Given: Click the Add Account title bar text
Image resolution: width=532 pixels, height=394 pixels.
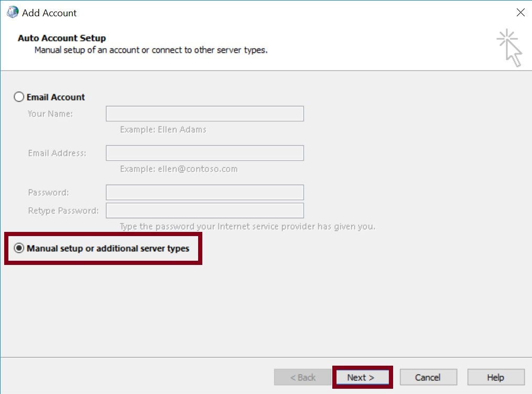Looking at the screenshot, I should (x=49, y=13).
